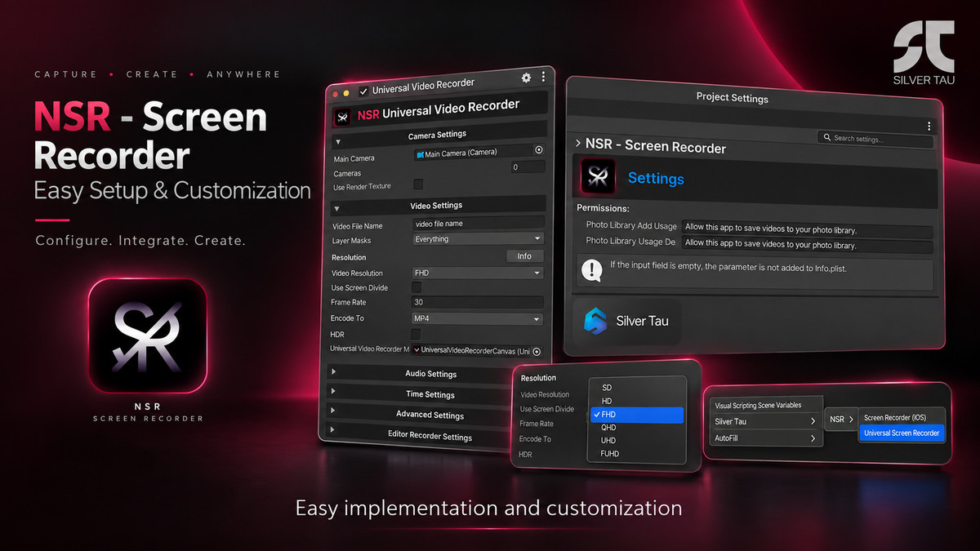
Task: Click the Photo Library Usage De text field
Action: (807, 244)
